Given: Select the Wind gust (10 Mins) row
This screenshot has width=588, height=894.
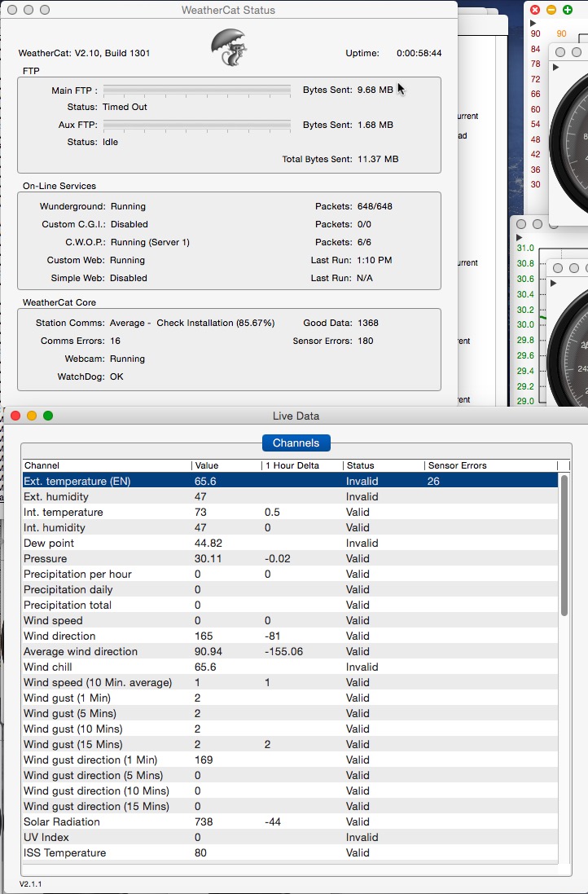Looking at the screenshot, I should point(290,729).
